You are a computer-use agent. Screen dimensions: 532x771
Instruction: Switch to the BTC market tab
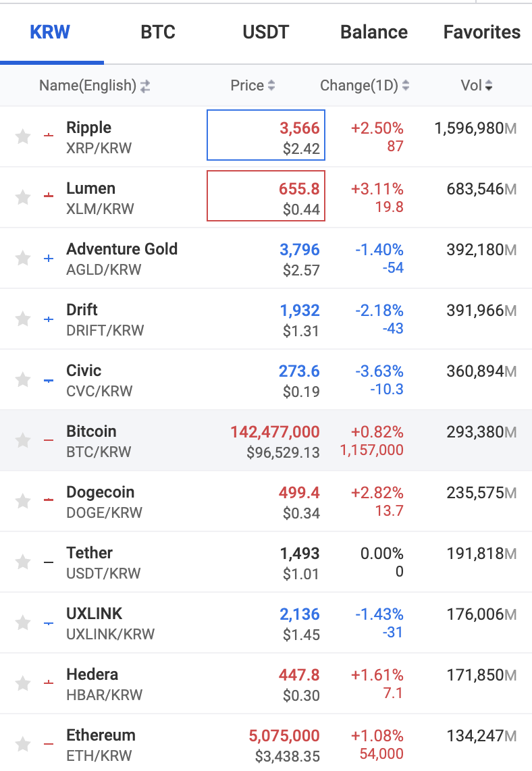point(157,32)
